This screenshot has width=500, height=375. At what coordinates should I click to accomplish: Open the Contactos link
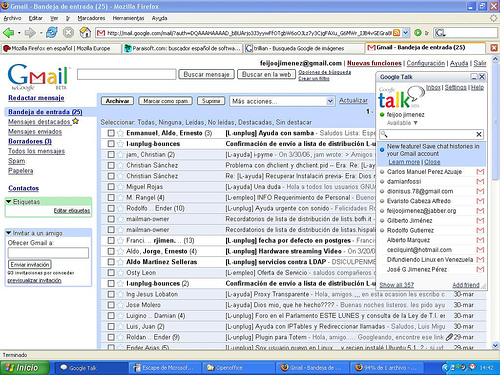23,188
